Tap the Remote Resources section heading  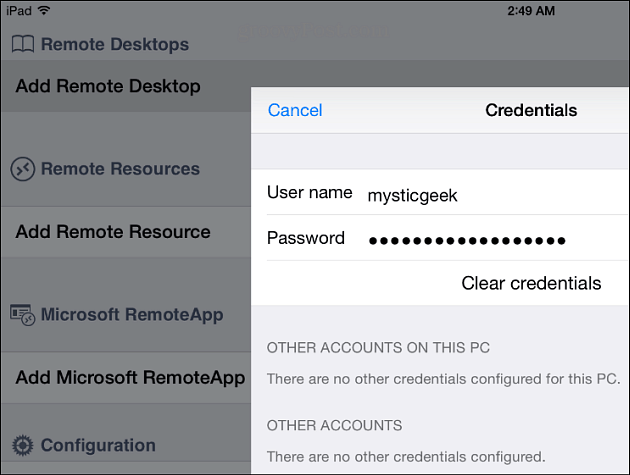(120, 169)
